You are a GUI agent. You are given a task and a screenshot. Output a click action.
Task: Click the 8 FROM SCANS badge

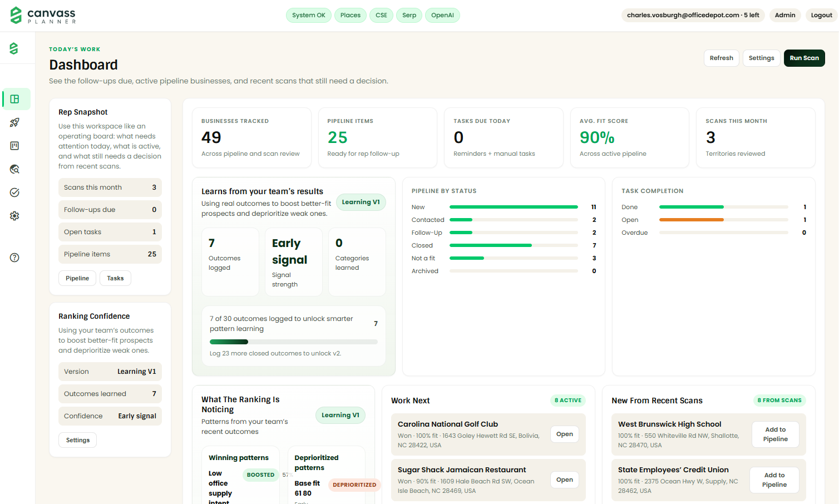click(779, 401)
